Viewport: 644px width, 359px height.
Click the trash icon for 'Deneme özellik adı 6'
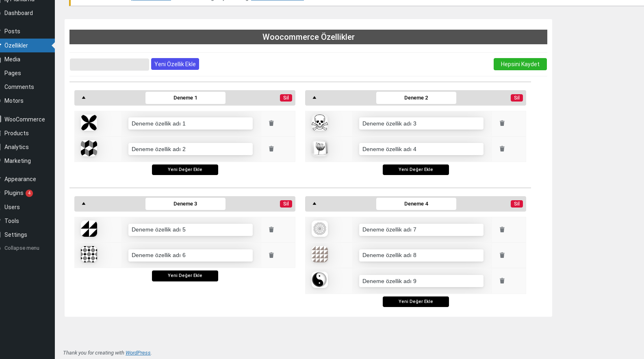tap(271, 255)
